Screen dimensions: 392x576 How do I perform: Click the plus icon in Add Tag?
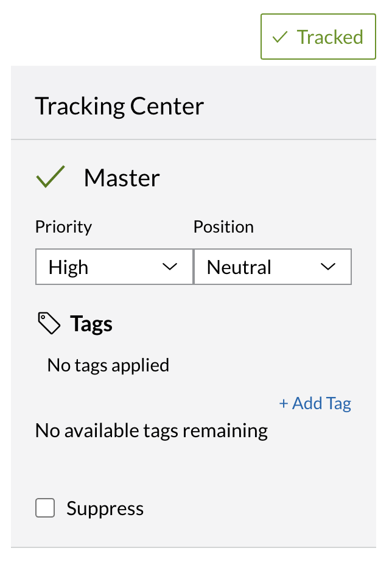click(x=284, y=403)
